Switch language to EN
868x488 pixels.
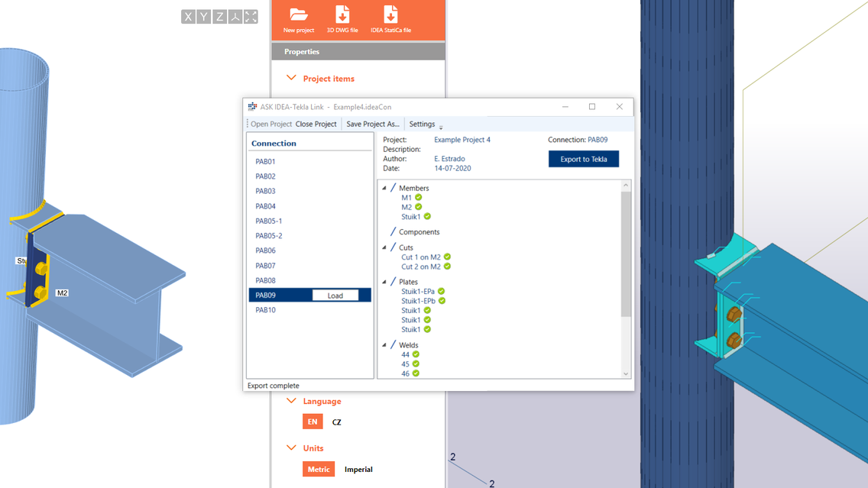coord(313,422)
